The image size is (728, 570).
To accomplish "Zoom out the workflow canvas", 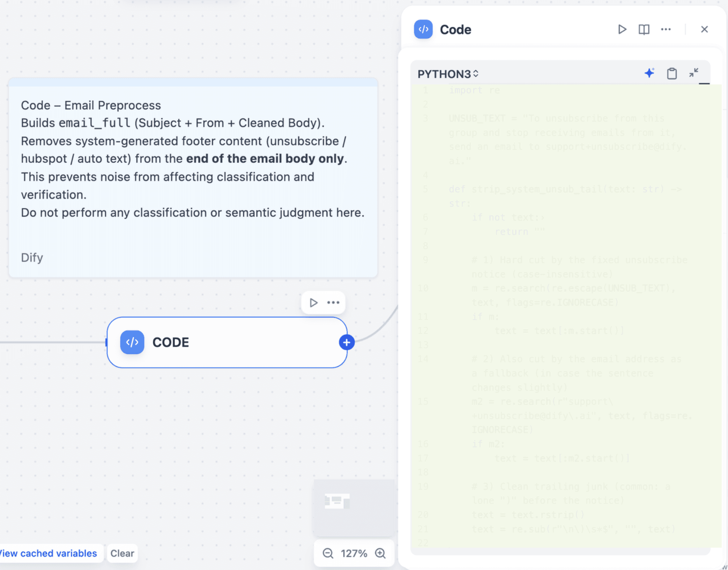I will tap(328, 553).
